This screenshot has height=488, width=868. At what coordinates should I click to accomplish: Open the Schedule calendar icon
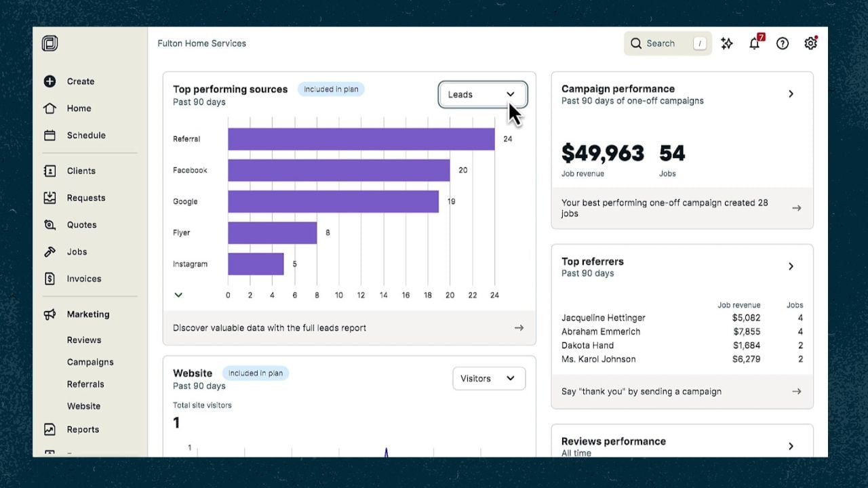point(50,136)
